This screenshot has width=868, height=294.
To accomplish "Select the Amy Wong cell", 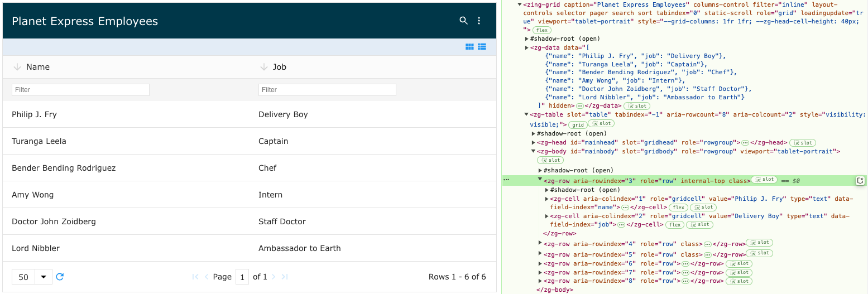I will coord(126,195).
